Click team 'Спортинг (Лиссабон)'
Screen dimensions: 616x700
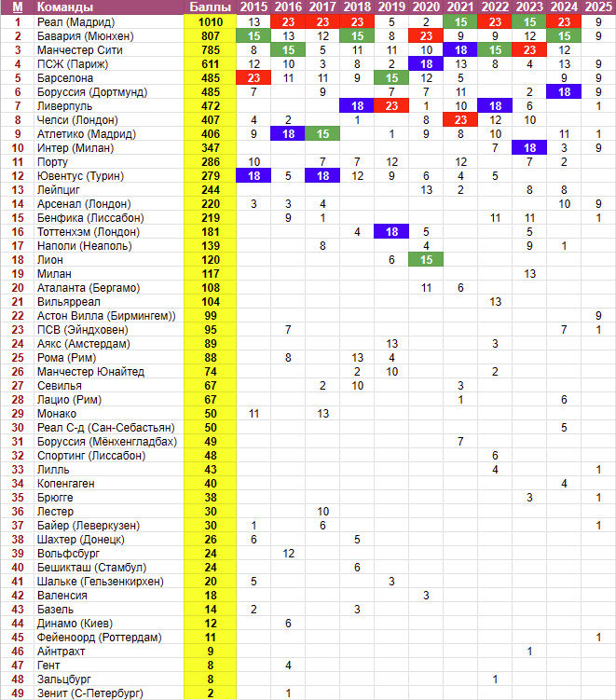pyautogui.click(x=91, y=456)
